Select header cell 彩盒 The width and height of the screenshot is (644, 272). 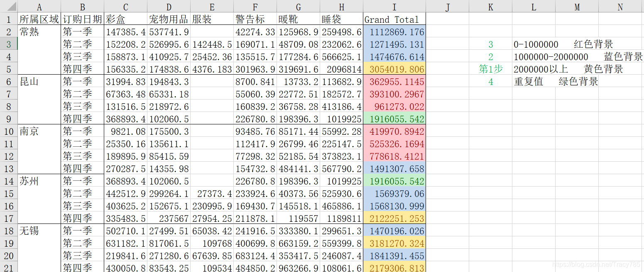(x=126, y=19)
